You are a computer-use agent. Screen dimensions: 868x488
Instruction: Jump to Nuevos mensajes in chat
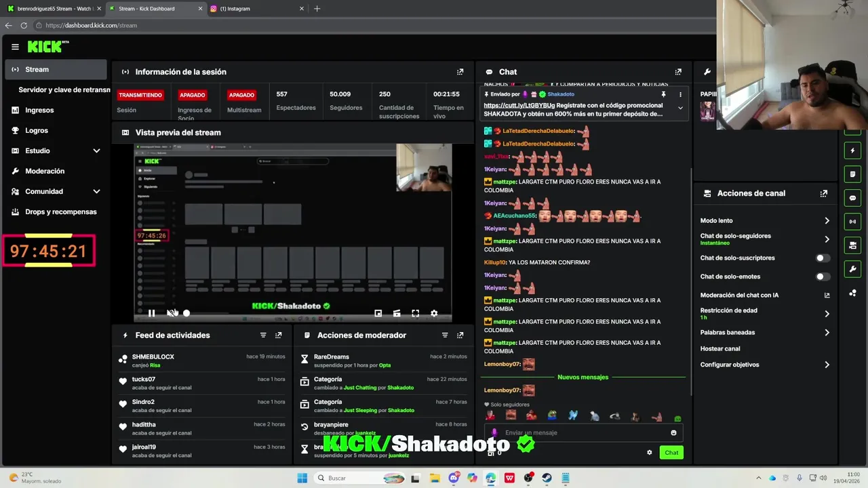(x=583, y=377)
